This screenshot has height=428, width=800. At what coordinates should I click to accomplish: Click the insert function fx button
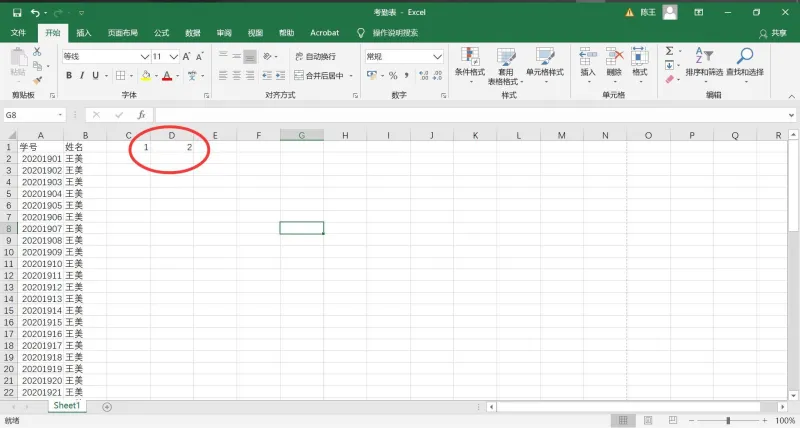pos(141,115)
